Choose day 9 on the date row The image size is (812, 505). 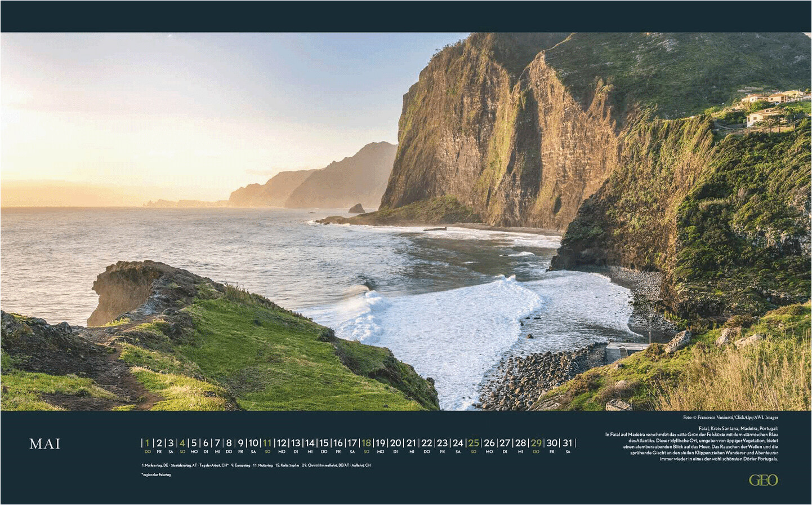[x=240, y=444]
